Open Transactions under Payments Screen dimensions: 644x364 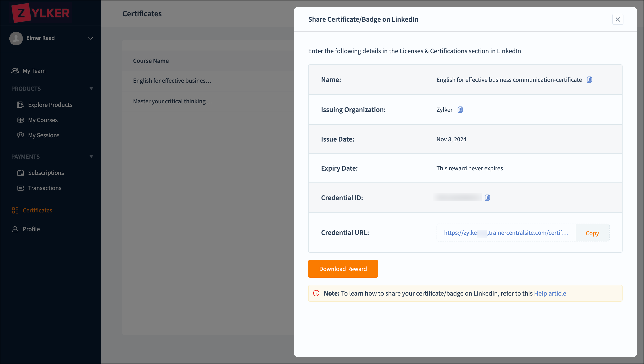(44, 188)
